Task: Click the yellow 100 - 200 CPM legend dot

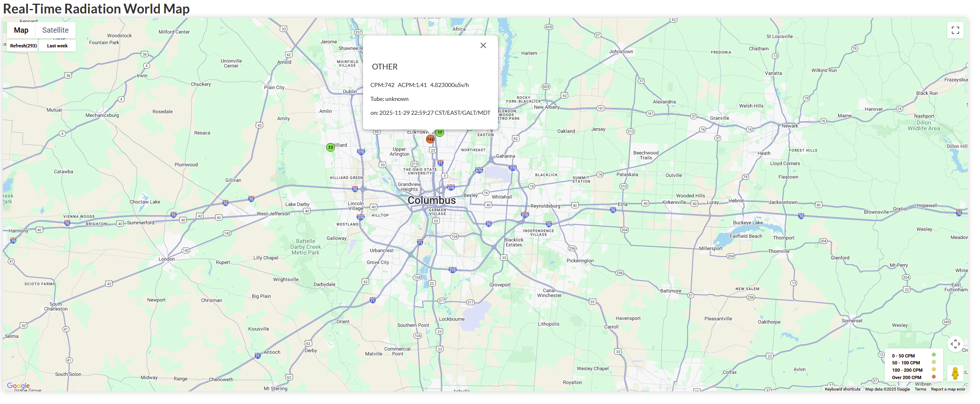Action: click(x=934, y=369)
